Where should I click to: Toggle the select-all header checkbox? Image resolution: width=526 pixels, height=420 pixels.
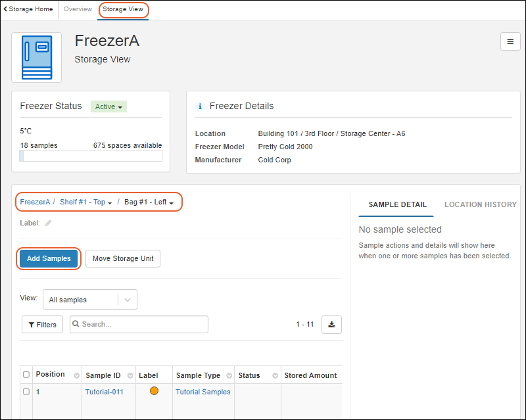26,375
